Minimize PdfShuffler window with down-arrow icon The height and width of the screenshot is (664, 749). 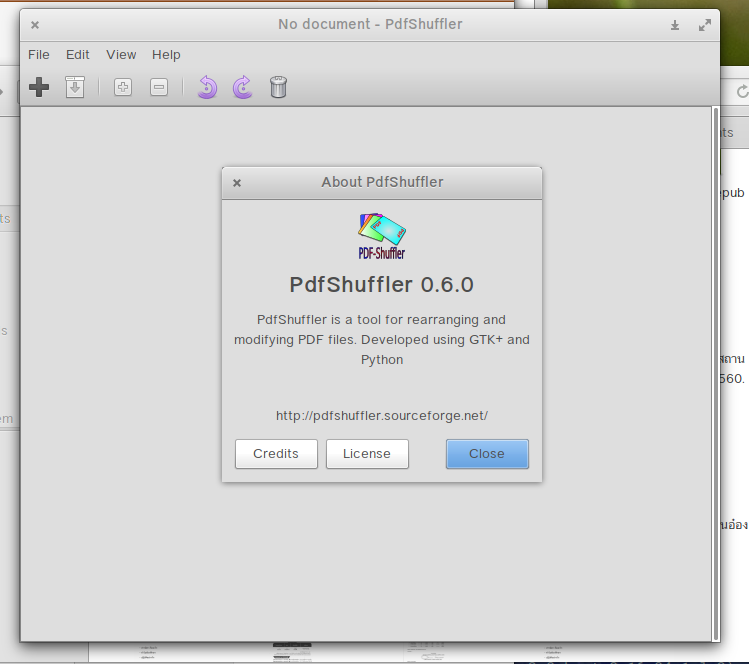pyautogui.click(x=675, y=25)
